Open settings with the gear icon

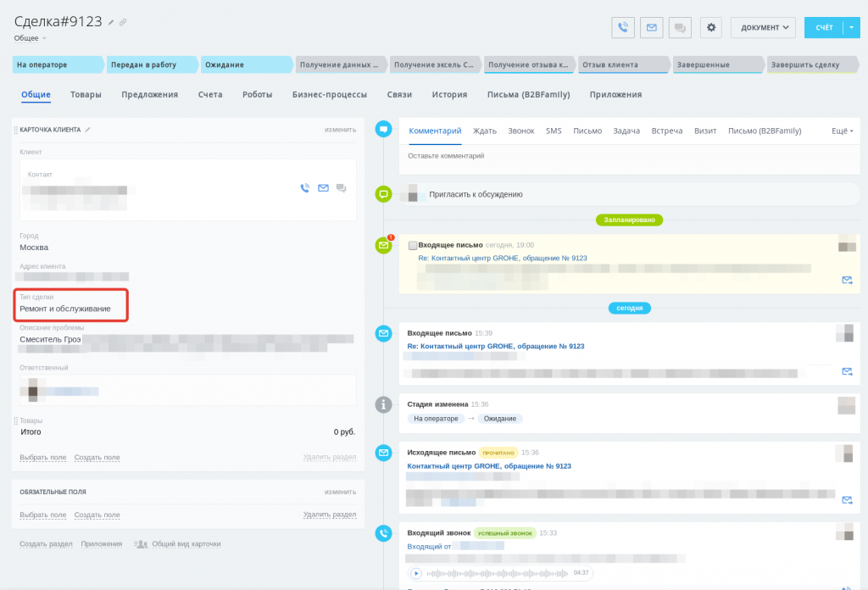point(711,27)
